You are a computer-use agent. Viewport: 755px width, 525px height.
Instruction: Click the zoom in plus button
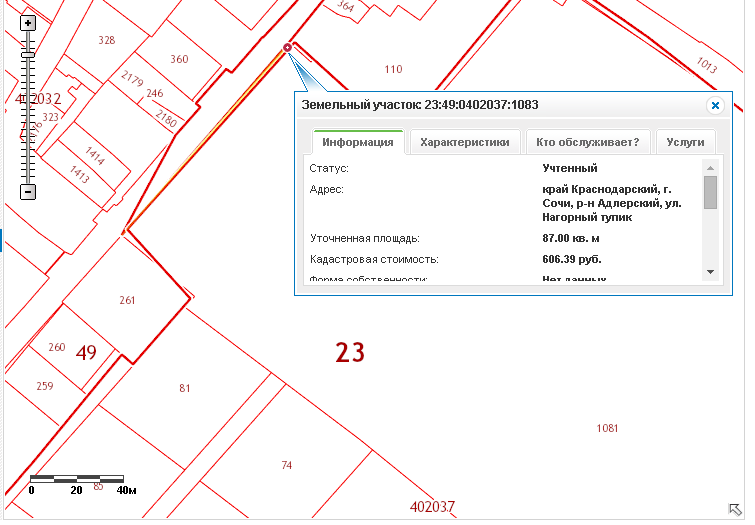point(28,22)
